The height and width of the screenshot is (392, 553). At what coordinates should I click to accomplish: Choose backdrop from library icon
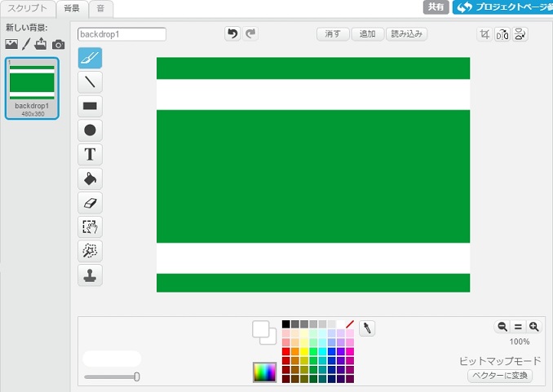pos(11,44)
